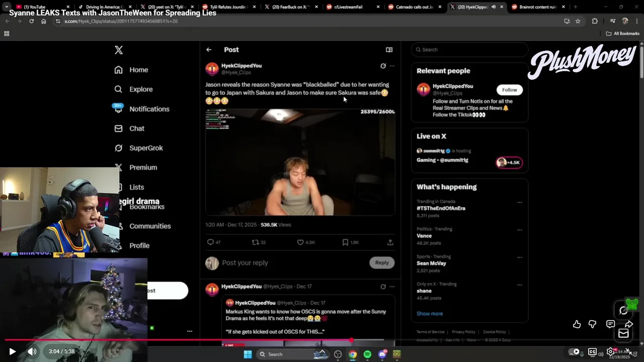Click the X logo in the sidebar
This screenshot has width=644, height=362.
(119, 50)
